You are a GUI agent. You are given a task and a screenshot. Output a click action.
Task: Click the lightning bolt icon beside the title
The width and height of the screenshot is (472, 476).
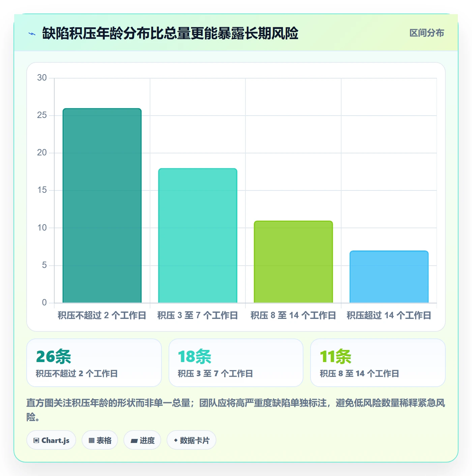[32, 34]
